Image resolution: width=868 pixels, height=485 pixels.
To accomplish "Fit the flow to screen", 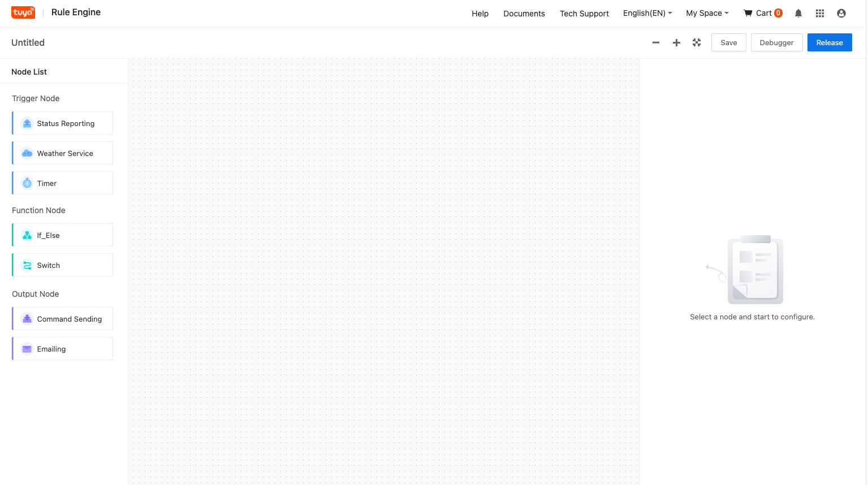I will pyautogui.click(x=696, y=42).
